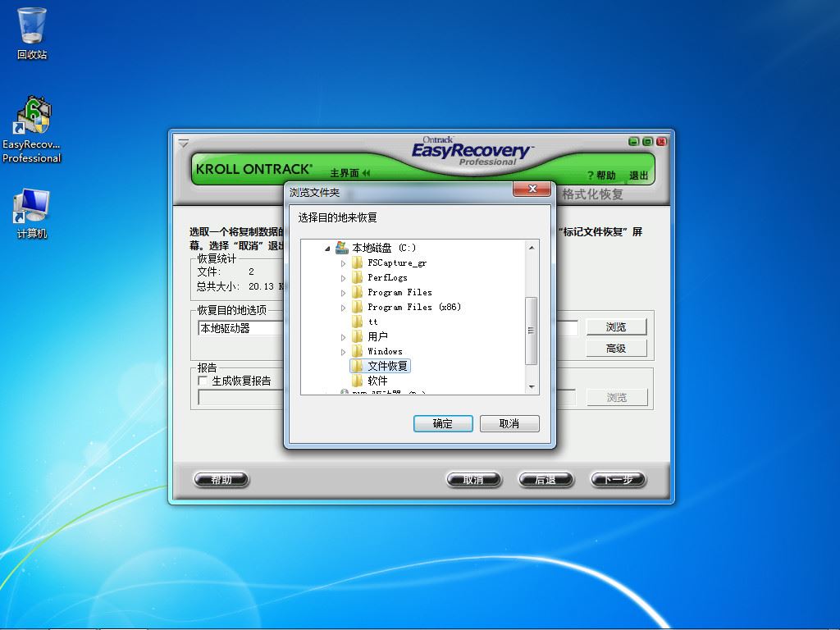Click the bottom 取消 button in EasyRecovery

[x=473, y=479]
